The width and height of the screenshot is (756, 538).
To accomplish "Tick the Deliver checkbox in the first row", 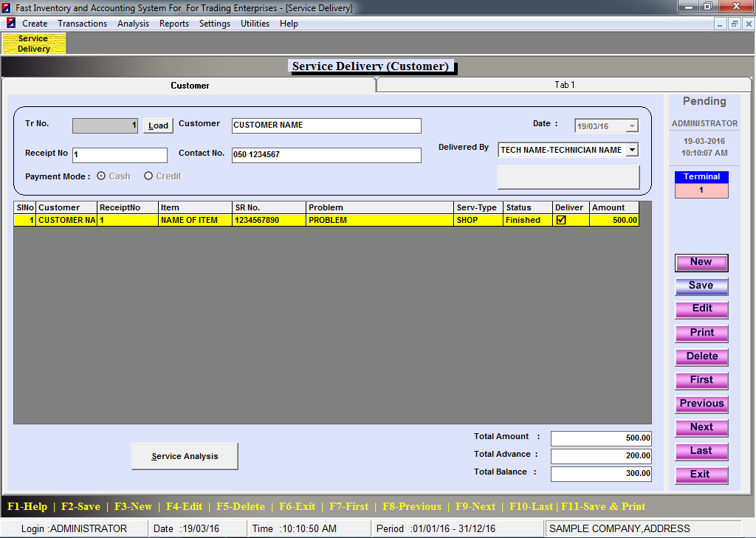I will click(x=561, y=220).
